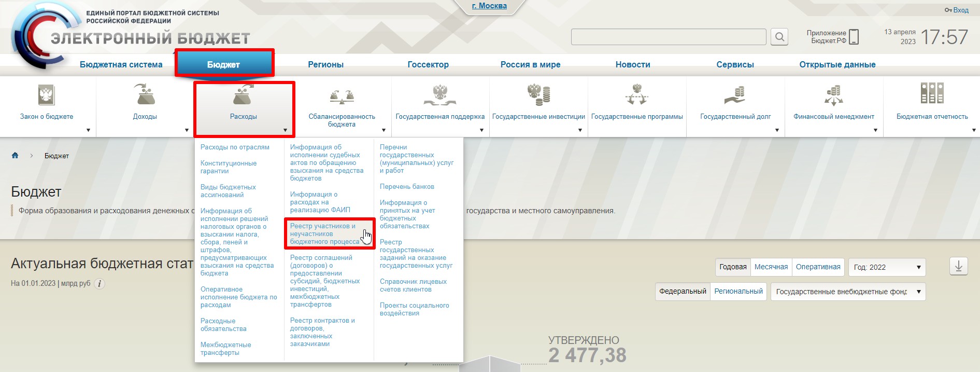The image size is (980, 372).
Task: Open Бюджетная отчетность binders icon
Action: pyautogui.click(x=932, y=93)
